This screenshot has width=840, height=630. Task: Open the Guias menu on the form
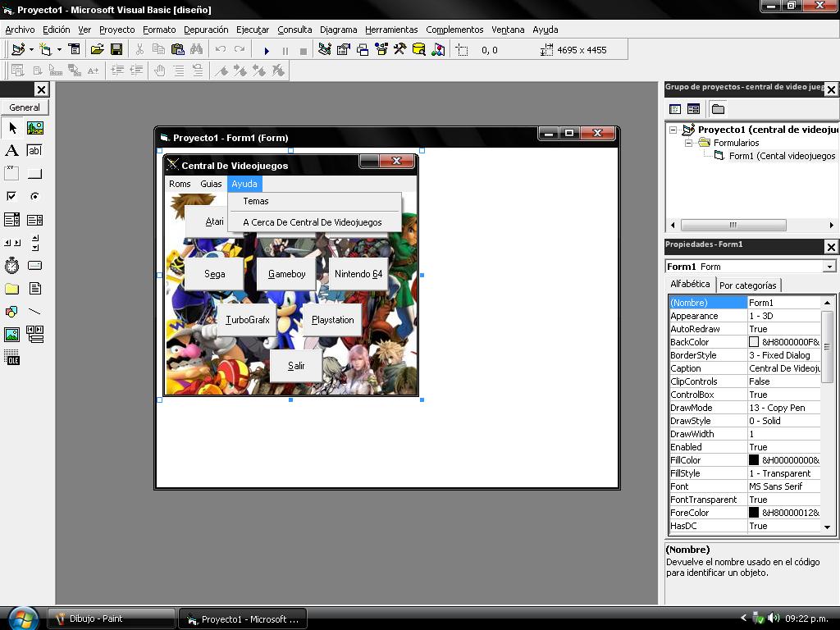tap(211, 184)
